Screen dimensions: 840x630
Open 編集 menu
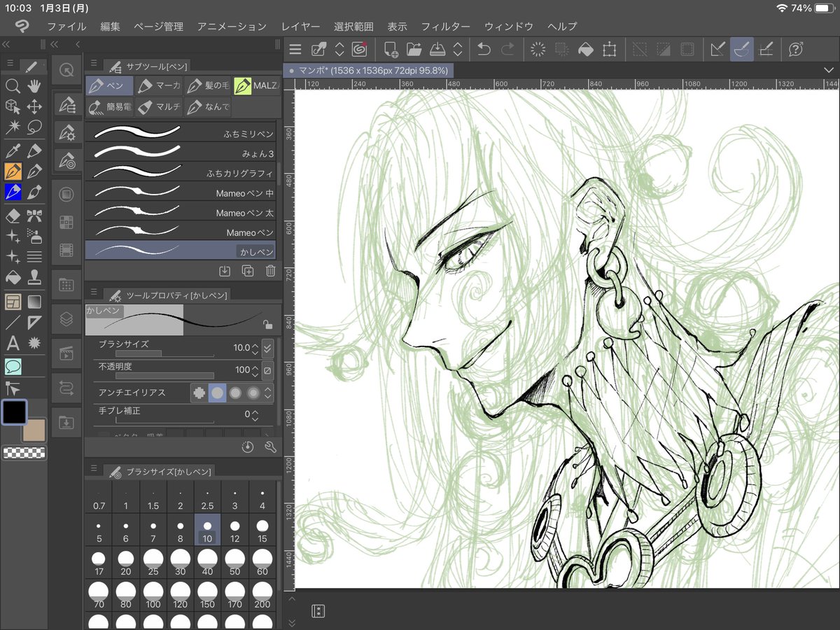point(110,27)
